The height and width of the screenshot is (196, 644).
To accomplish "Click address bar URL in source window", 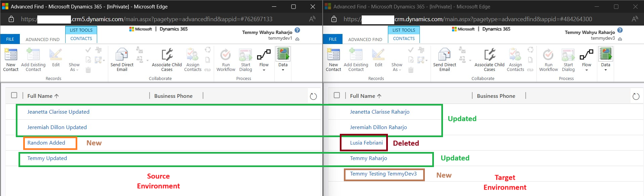I will pos(147,19).
